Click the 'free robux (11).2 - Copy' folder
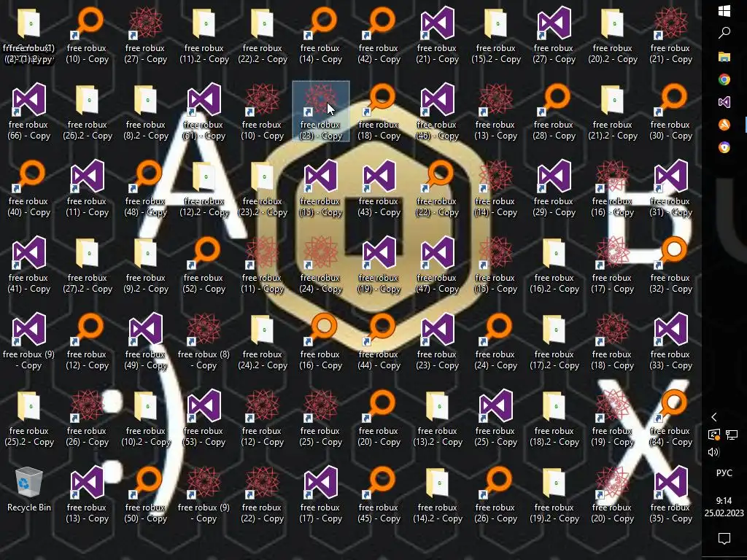Screen dimensions: 747x560 204,35
